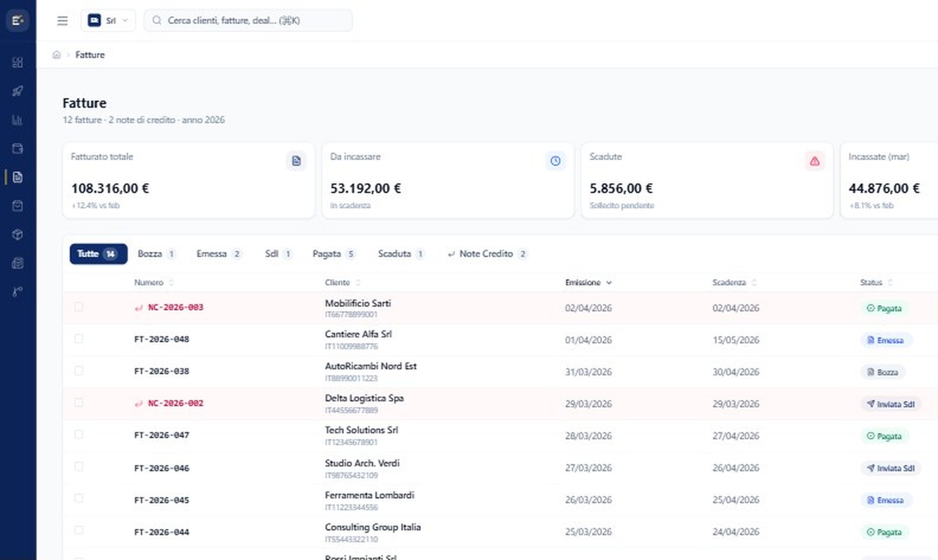Focus the search field for clienti, fatture, deal
938x560 pixels.
pyautogui.click(x=248, y=21)
